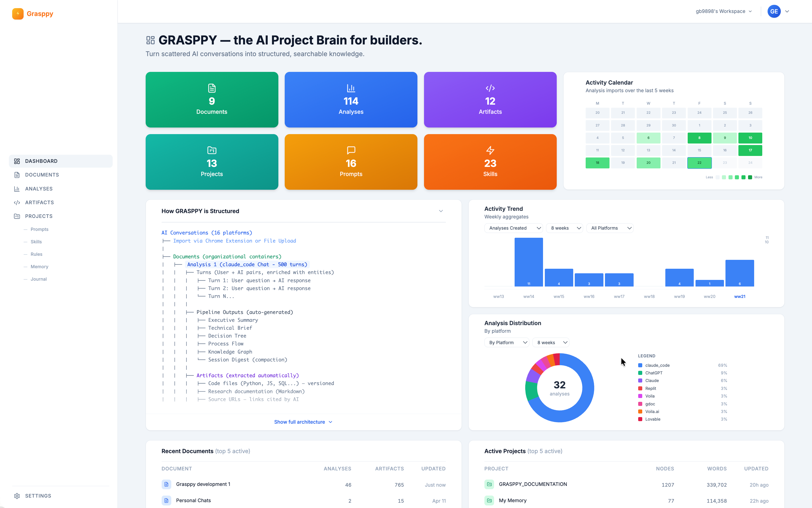Screen dimensions: 812x508
Task: Open Artifacts in the sidebar
Action: tap(61, 203)
